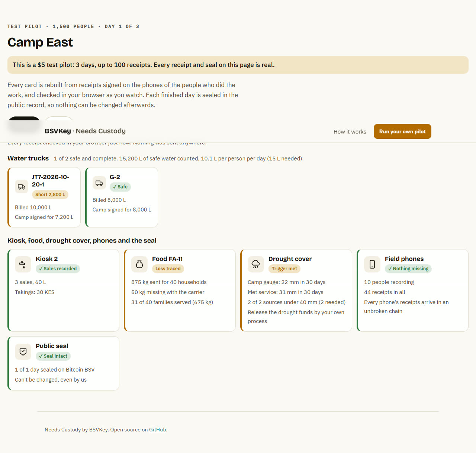Click 'Camp signed for 7,200 L'
The width and height of the screenshot is (476, 453).
click(x=44, y=217)
